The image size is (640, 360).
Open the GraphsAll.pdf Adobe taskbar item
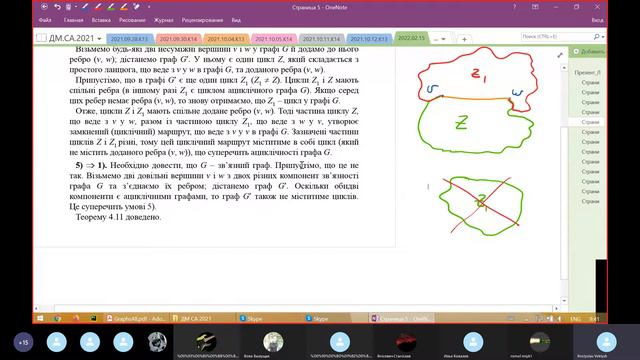point(136,318)
